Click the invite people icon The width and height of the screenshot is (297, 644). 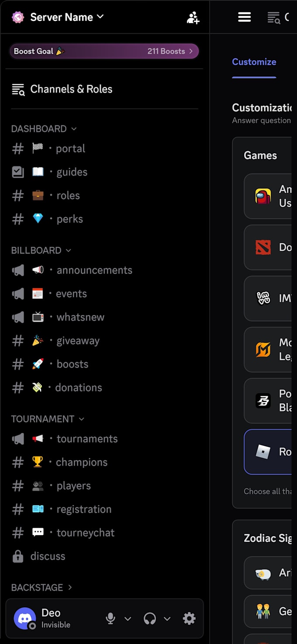coord(193,17)
